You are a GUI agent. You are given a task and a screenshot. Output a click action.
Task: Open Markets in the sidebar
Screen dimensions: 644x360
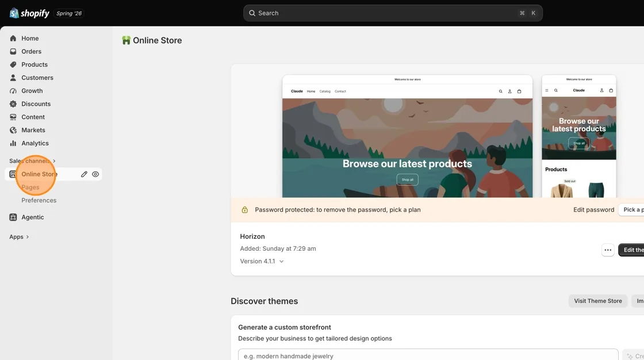point(33,131)
